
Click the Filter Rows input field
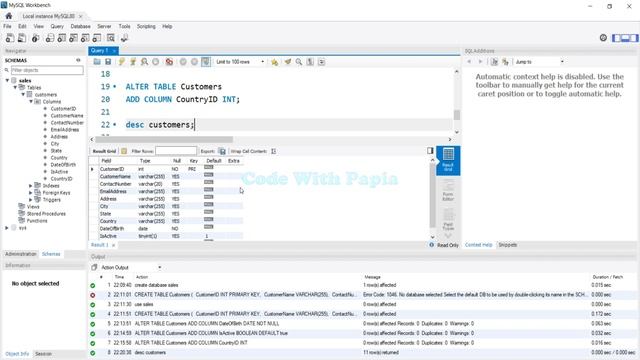176,151
